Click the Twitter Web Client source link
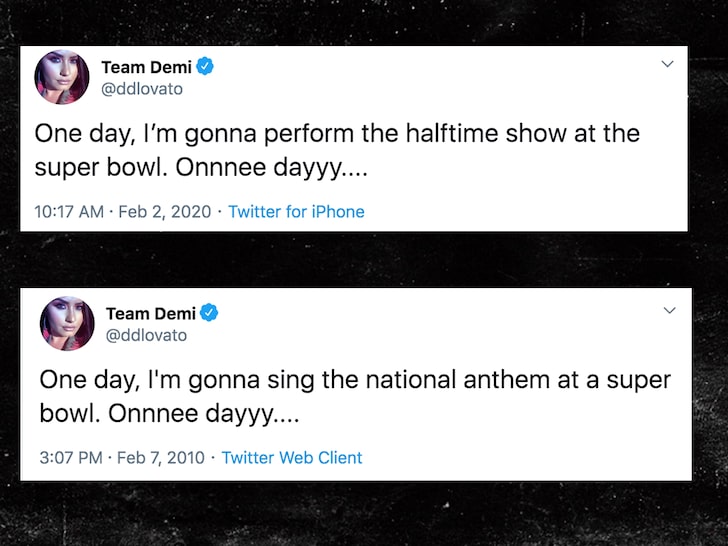The image size is (728, 546). pyautogui.click(x=292, y=458)
